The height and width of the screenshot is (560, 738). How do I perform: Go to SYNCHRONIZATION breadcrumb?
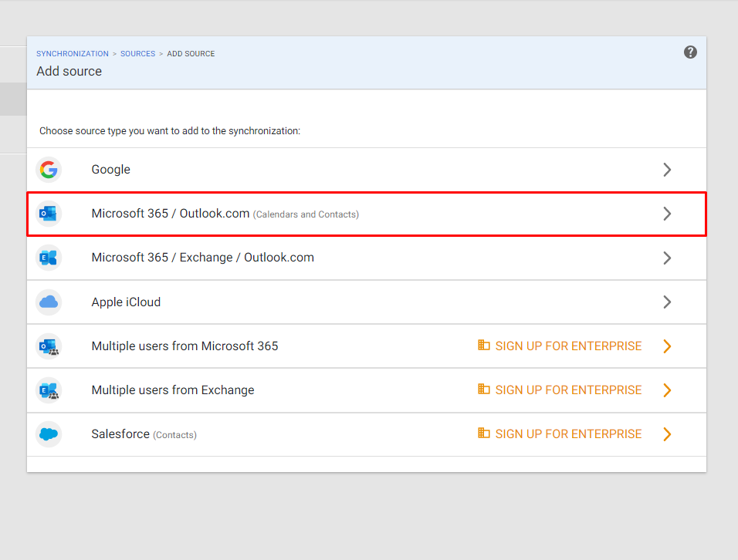click(x=73, y=53)
